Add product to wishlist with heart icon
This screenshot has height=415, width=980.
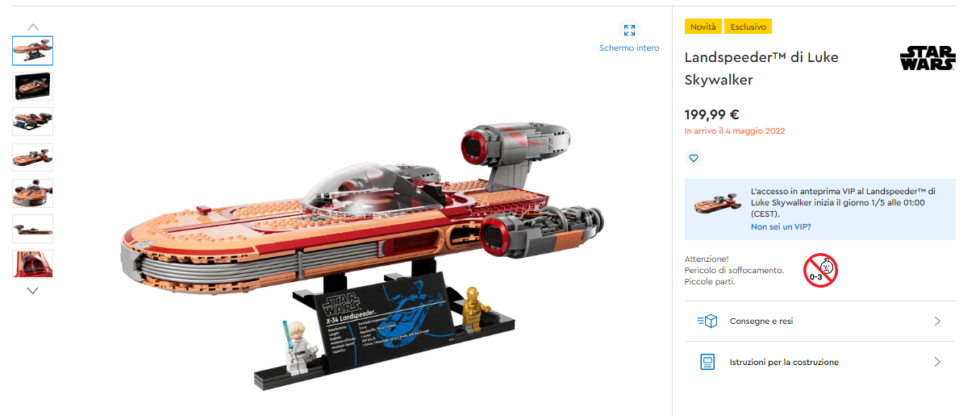693,159
